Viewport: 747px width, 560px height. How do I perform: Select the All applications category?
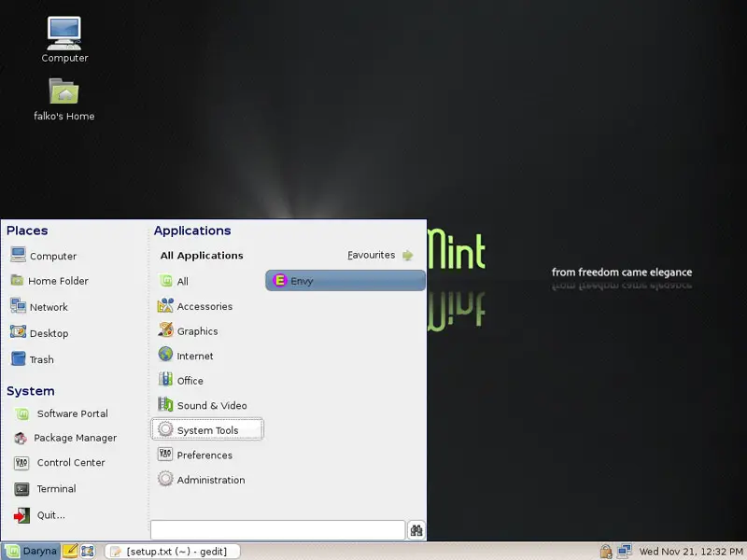coord(207,281)
